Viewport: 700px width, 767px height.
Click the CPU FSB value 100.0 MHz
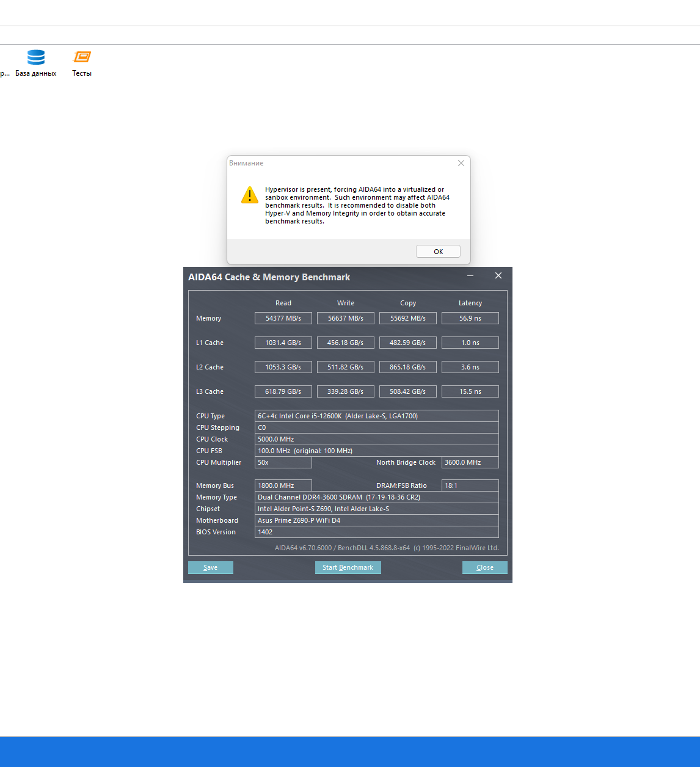[x=377, y=451]
